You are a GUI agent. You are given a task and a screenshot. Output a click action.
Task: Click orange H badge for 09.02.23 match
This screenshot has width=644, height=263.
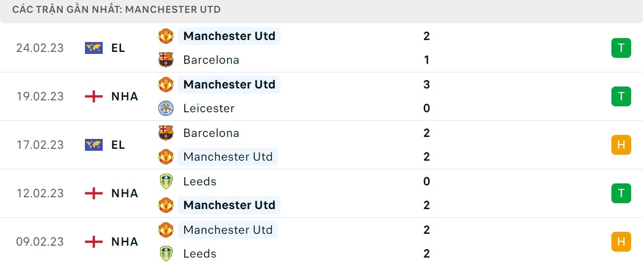[621, 242]
